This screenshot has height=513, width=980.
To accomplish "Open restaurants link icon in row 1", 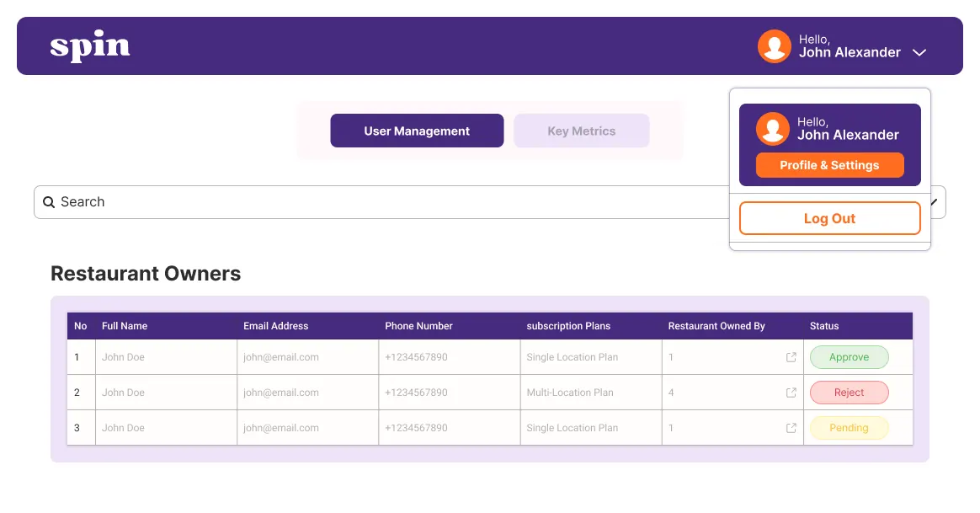I will pyautogui.click(x=791, y=357).
